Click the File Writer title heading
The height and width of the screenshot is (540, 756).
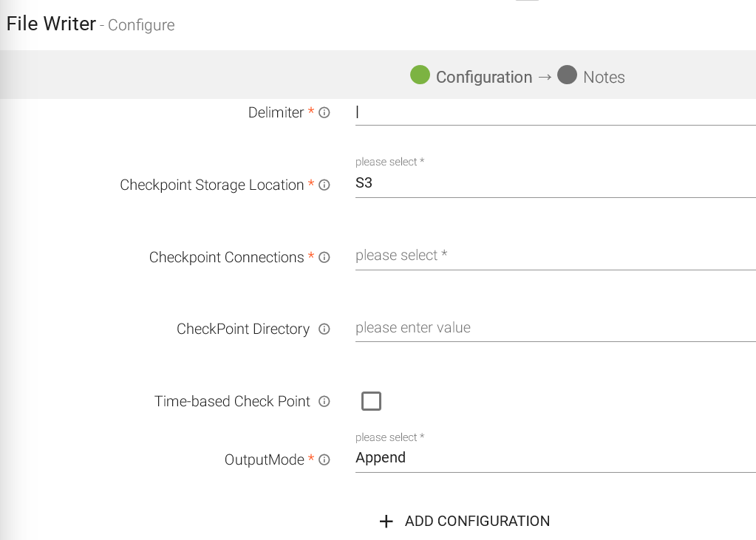[51, 24]
